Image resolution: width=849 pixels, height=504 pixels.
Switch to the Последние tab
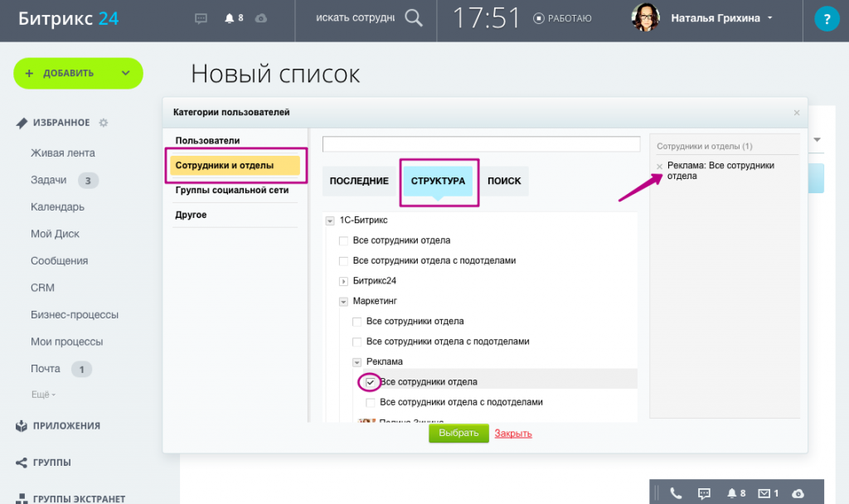click(x=359, y=181)
